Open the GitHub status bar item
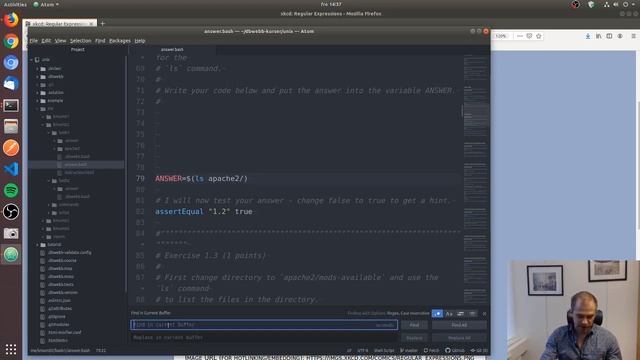Viewport: 640px width, 360px height. pos(455,350)
